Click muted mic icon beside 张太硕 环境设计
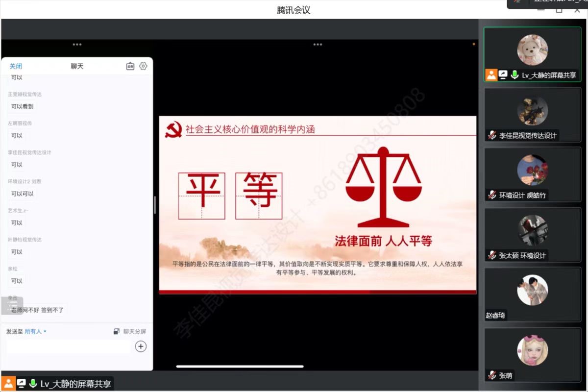588x392 pixels. 492,255
